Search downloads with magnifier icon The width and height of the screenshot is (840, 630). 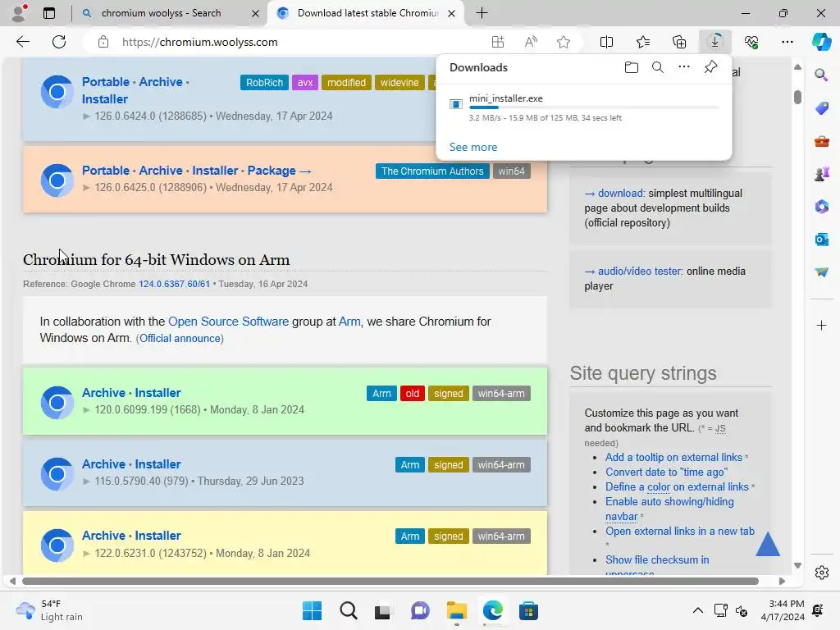[x=657, y=67]
